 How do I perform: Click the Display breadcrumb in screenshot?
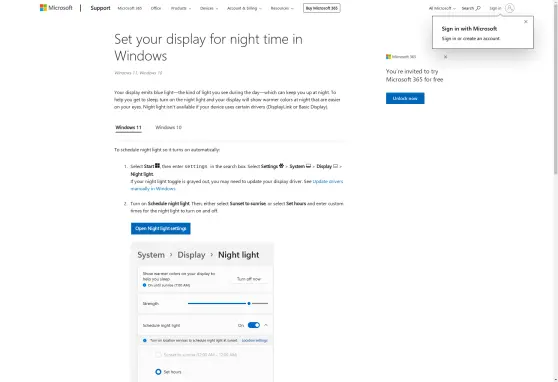[x=191, y=255]
